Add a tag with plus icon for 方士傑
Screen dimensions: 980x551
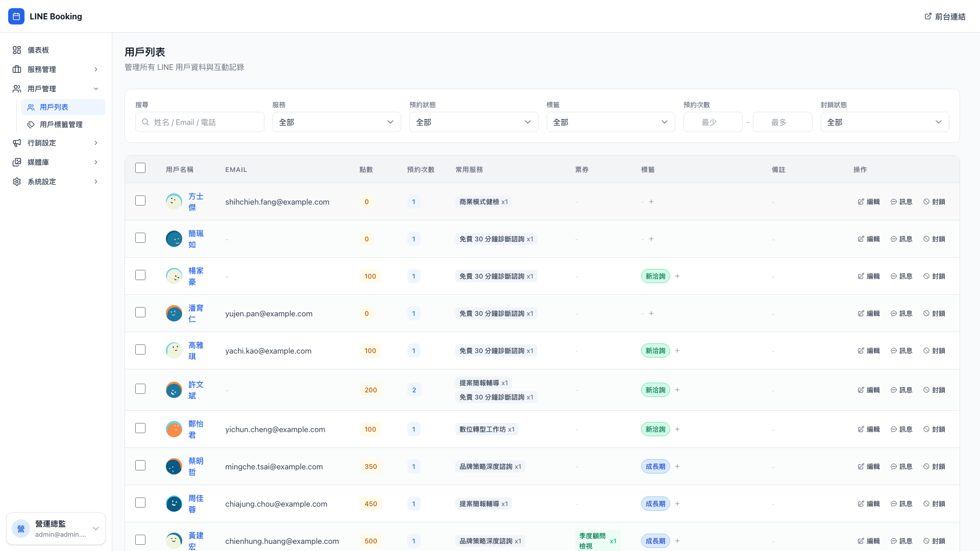(x=651, y=202)
